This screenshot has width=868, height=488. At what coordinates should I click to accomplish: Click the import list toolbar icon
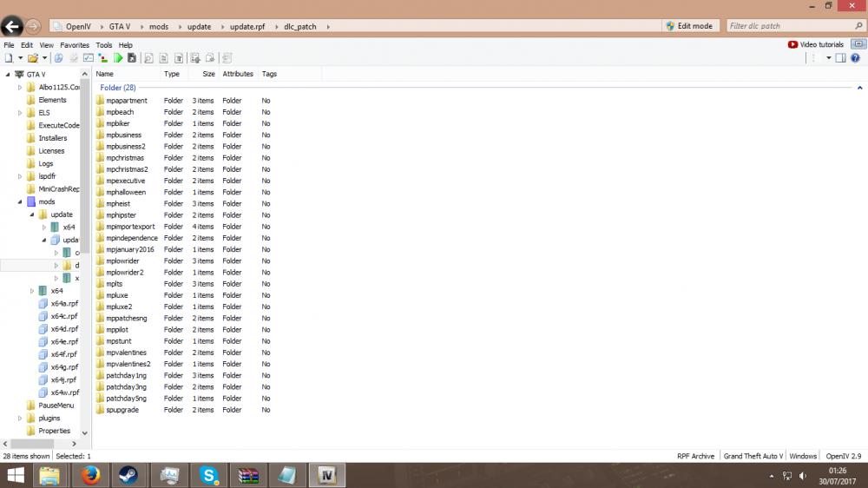point(194,58)
